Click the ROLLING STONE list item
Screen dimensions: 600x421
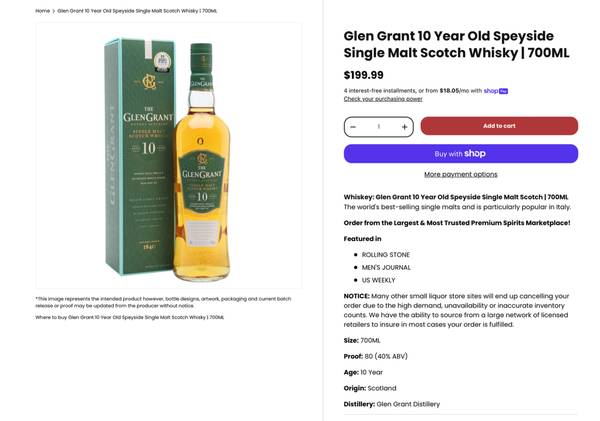point(386,255)
